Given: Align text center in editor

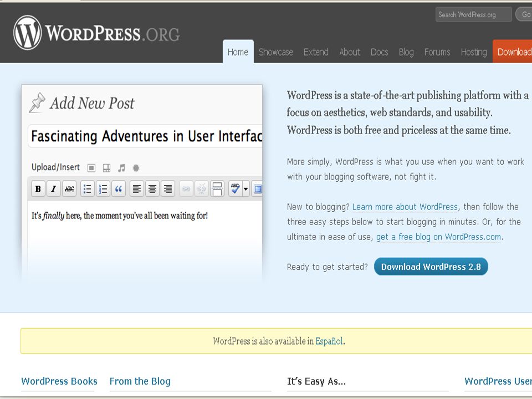Looking at the screenshot, I should point(152,188).
